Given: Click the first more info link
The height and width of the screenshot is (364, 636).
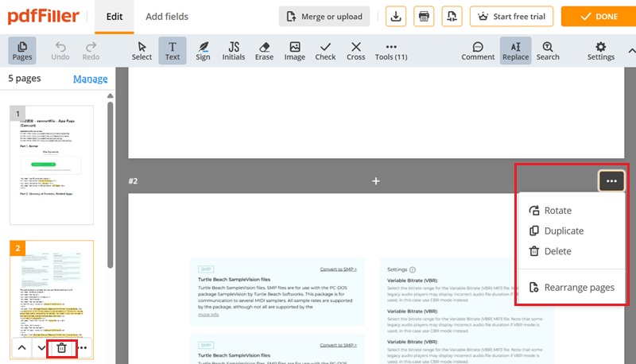Looking at the screenshot, I should (208, 315).
